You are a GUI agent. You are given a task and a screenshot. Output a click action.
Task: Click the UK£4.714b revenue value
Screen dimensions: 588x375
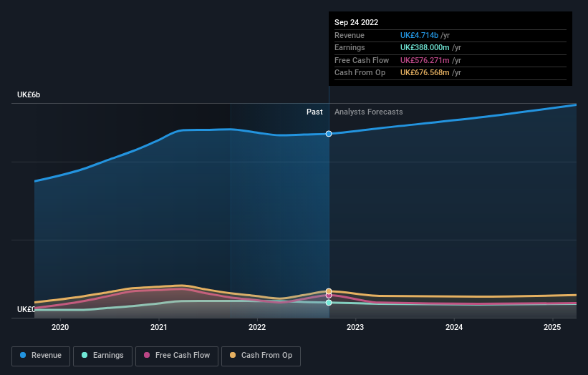pos(419,35)
